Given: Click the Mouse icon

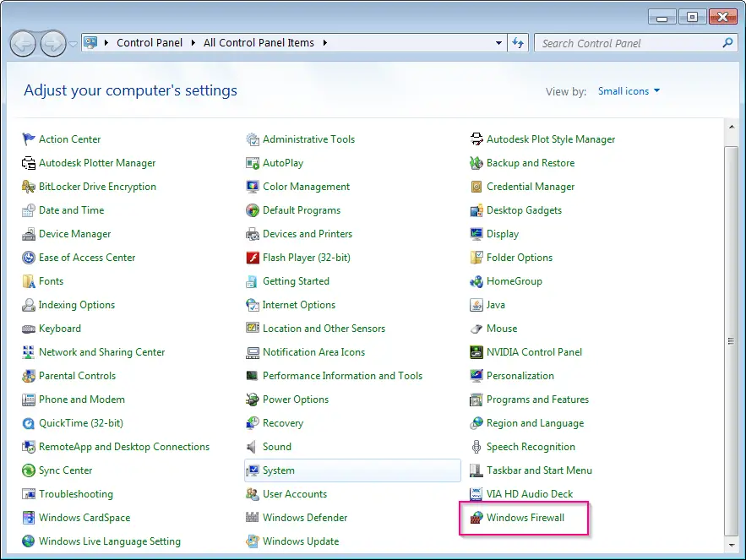Looking at the screenshot, I should point(476,329).
